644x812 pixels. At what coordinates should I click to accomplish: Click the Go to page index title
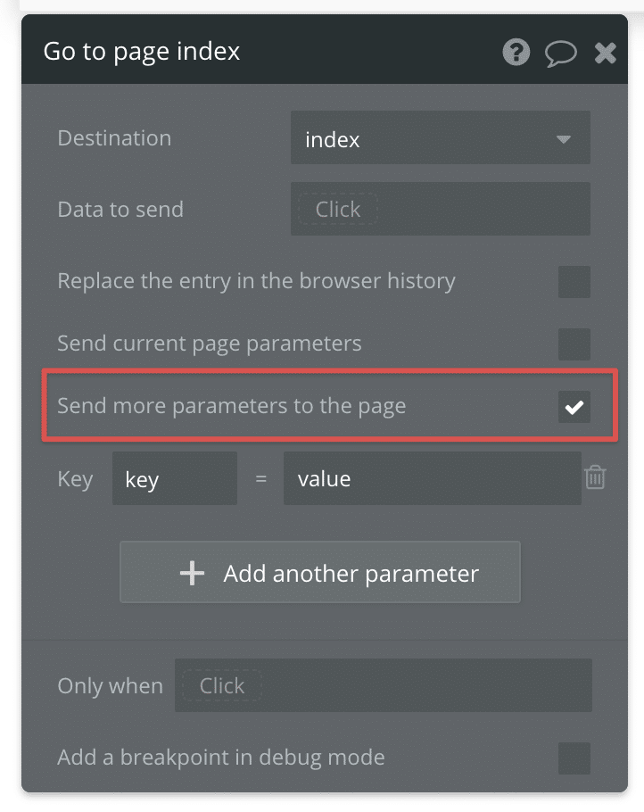(x=142, y=52)
